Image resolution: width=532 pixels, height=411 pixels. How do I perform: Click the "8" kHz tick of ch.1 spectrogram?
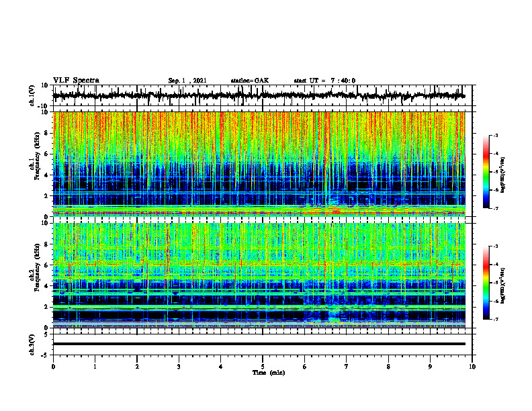pos(47,133)
